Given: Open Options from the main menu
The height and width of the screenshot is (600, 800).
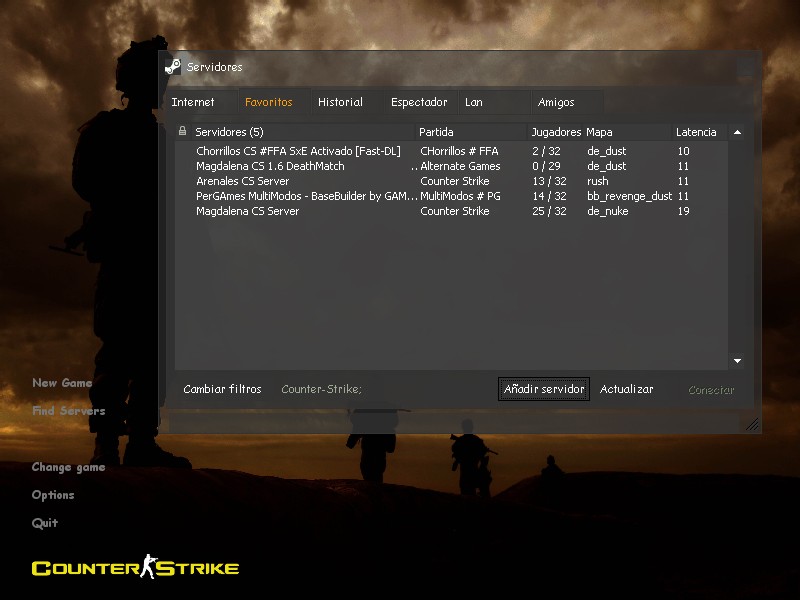Looking at the screenshot, I should pos(53,494).
